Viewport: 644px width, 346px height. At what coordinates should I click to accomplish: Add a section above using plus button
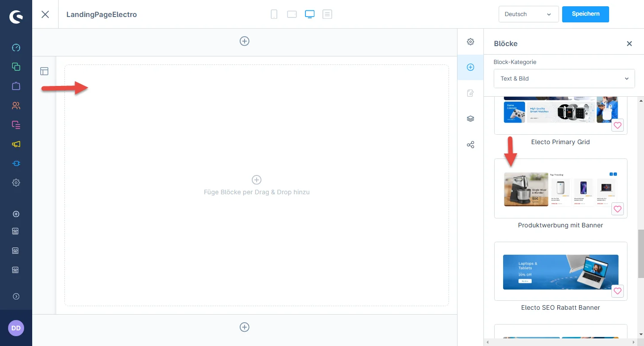coord(245,41)
